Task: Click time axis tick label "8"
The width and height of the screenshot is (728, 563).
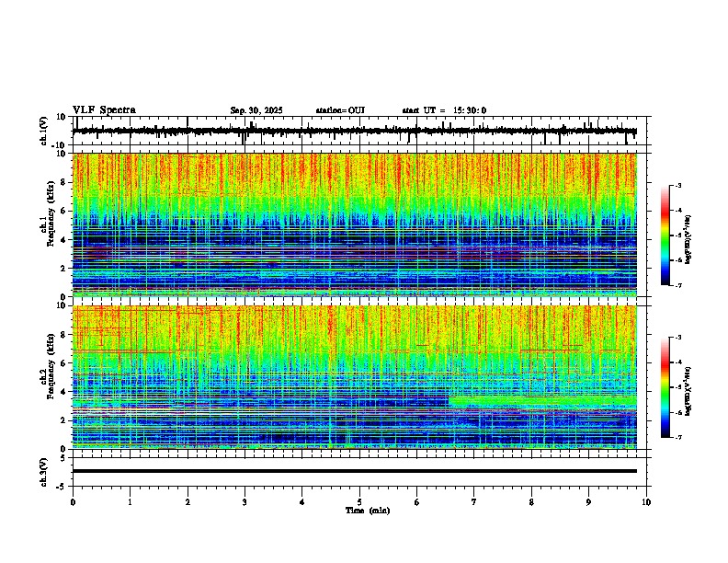Action: pyautogui.click(x=531, y=502)
